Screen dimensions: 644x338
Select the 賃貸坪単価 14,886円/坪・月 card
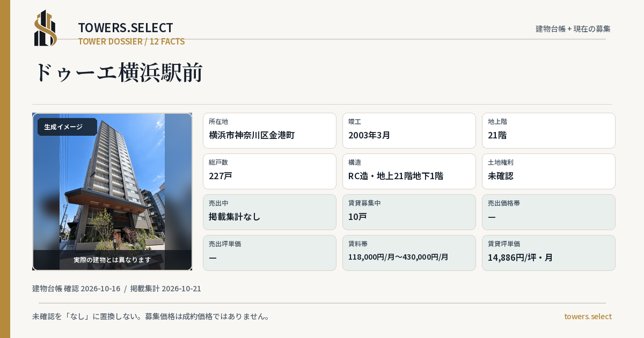click(x=548, y=253)
